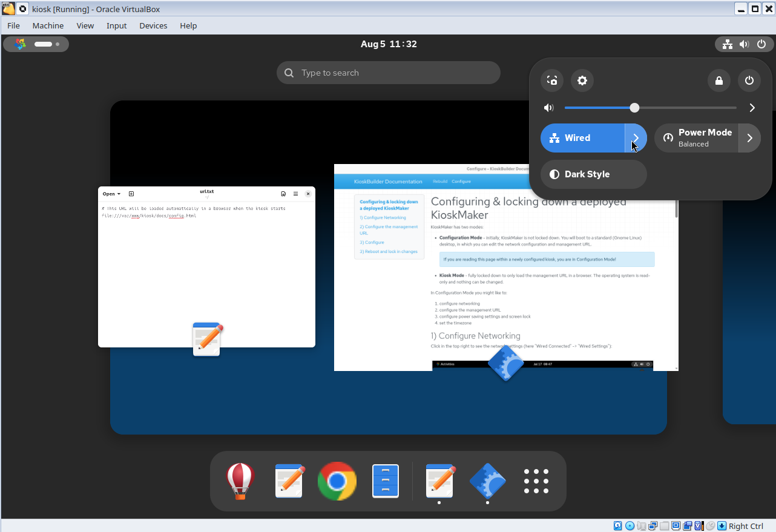Image resolution: width=776 pixels, height=532 pixels.
Task: Click the Configure tab in documentation header
Action: coord(461,182)
